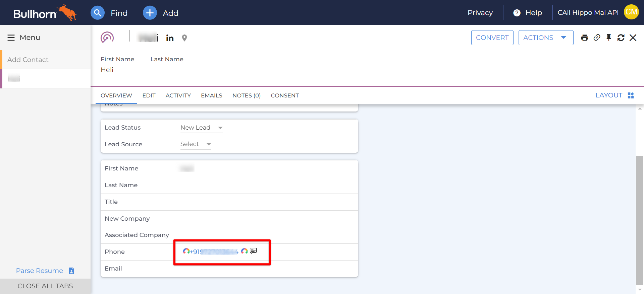Open the Lead Source Select dropdown
Viewport: 644px width, 294px height.
pos(196,144)
